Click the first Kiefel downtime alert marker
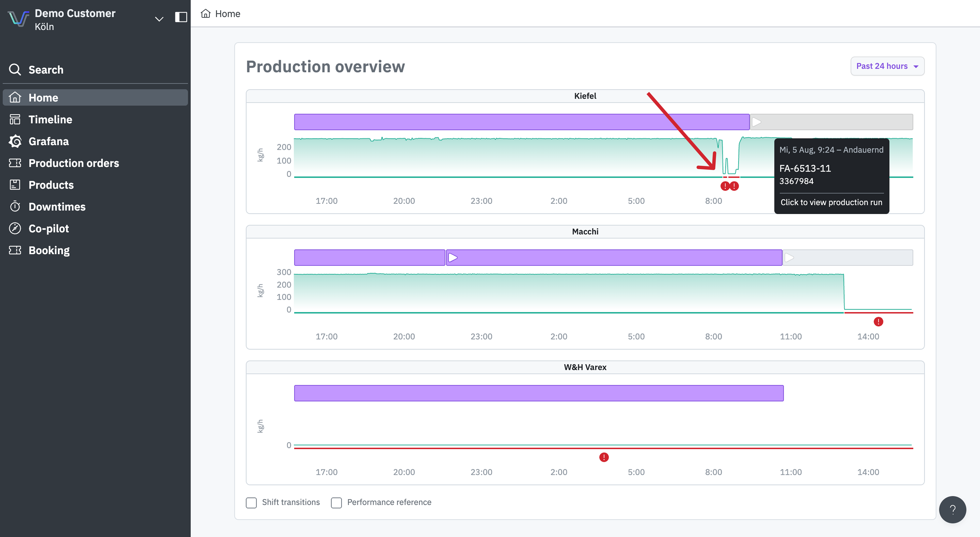The height and width of the screenshot is (537, 980). 725,186
